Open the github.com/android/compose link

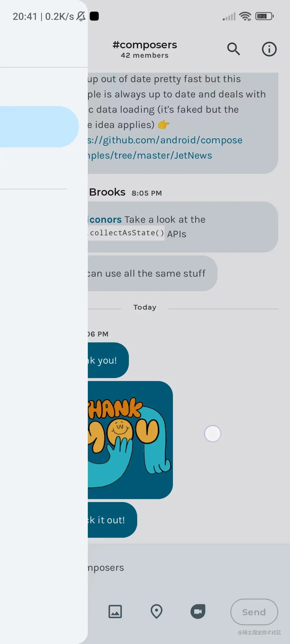pyautogui.click(x=165, y=140)
